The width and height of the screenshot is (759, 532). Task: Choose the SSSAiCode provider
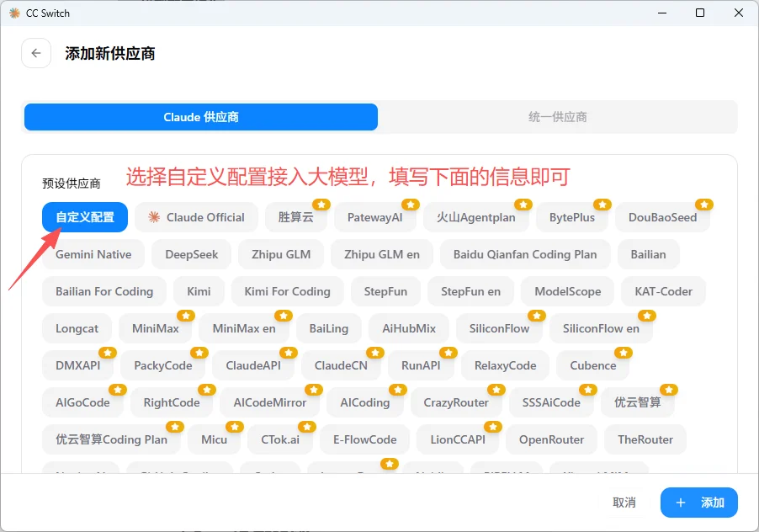click(x=551, y=402)
